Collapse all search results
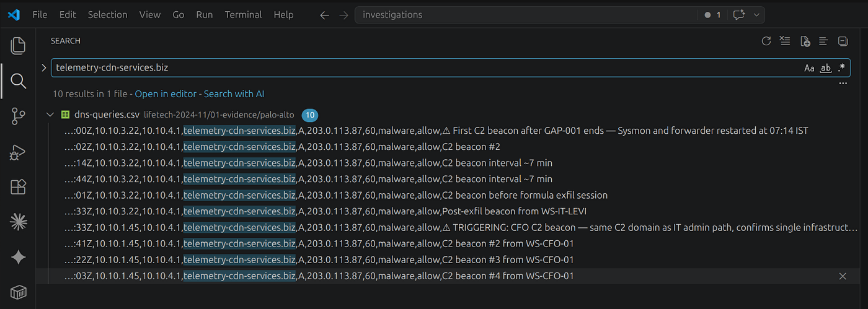868x309 pixels. (x=843, y=41)
